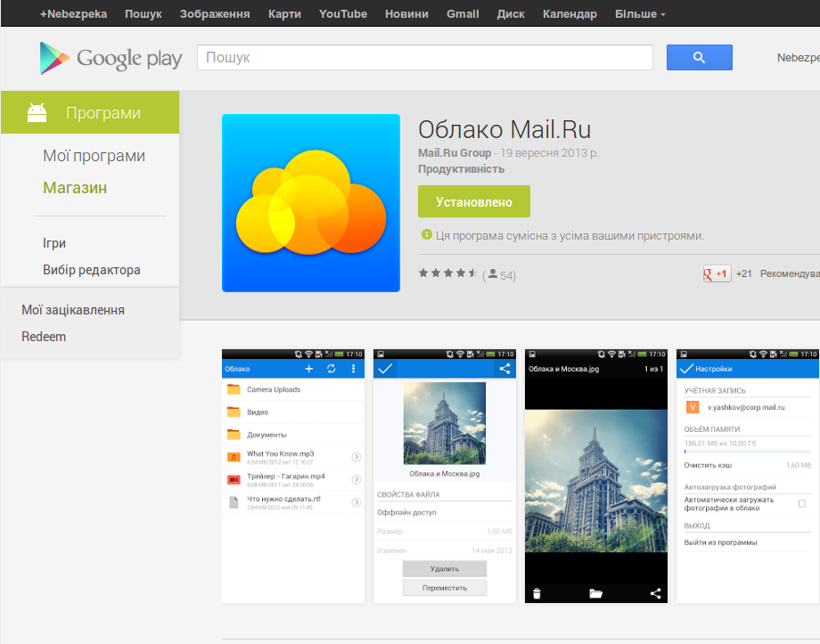Click the green compatibility info icon
The height and width of the screenshot is (644, 820).
point(427,234)
